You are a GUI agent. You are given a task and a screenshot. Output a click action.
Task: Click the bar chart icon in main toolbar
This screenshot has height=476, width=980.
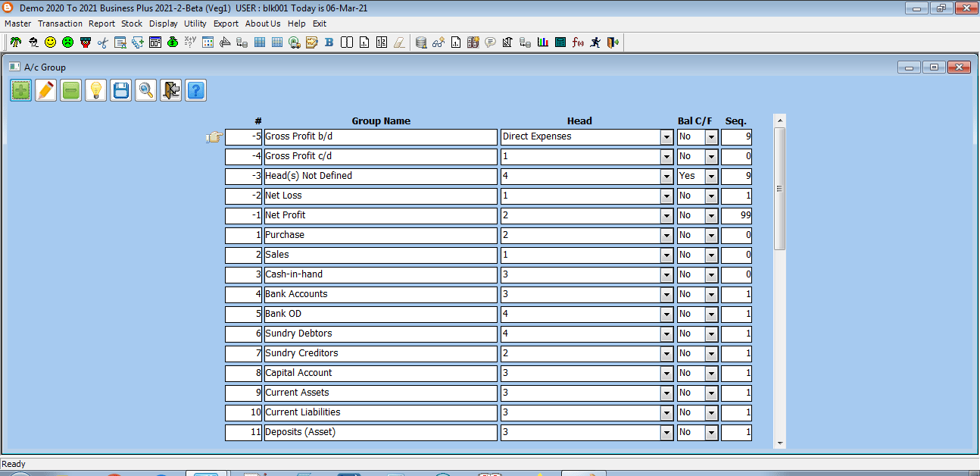tap(543, 42)
